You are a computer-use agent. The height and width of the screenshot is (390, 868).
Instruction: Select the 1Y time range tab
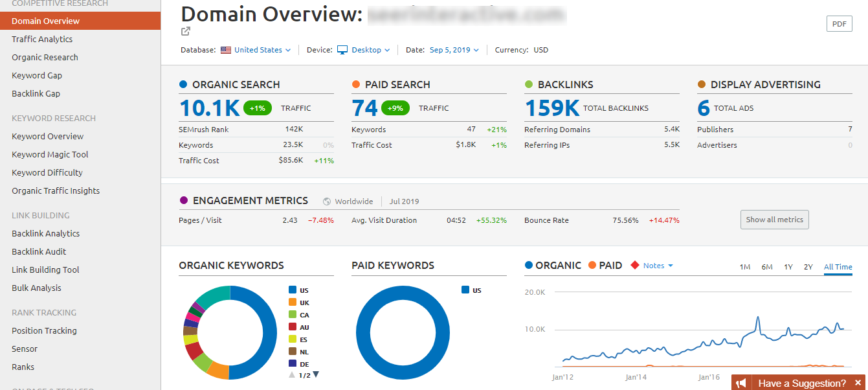point(788,267)
